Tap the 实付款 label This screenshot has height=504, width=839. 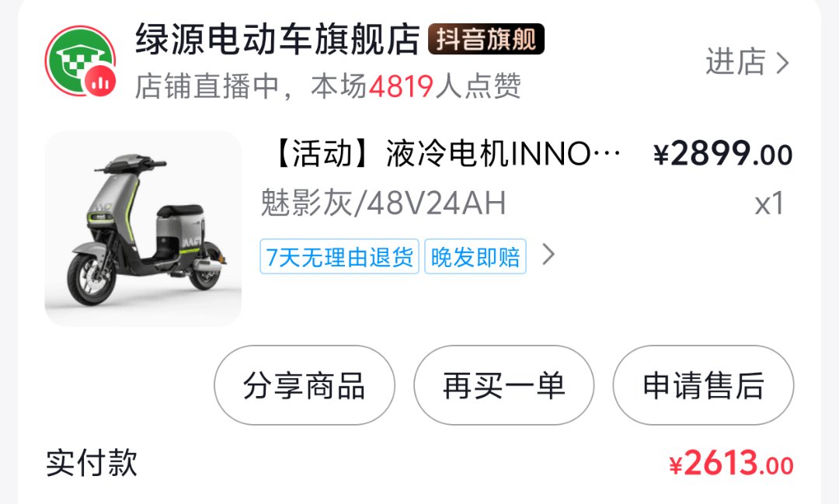[92, 463]
